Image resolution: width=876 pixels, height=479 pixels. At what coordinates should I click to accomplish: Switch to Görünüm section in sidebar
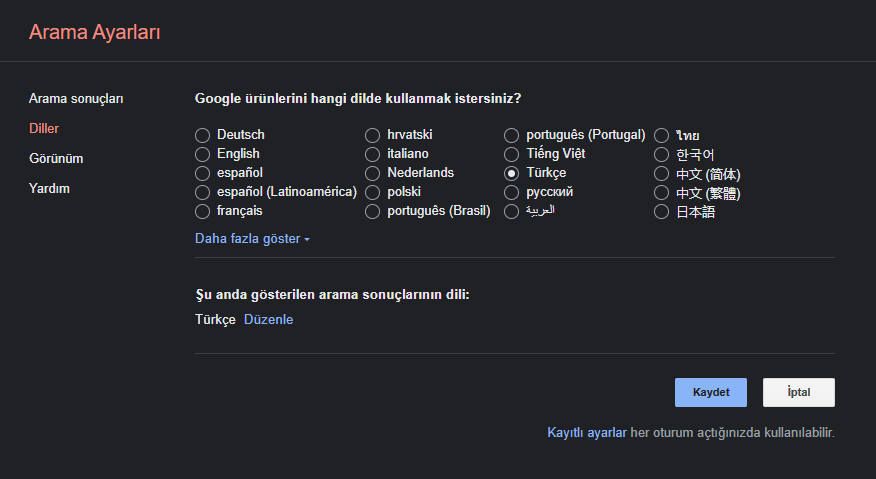coord(56,159)
